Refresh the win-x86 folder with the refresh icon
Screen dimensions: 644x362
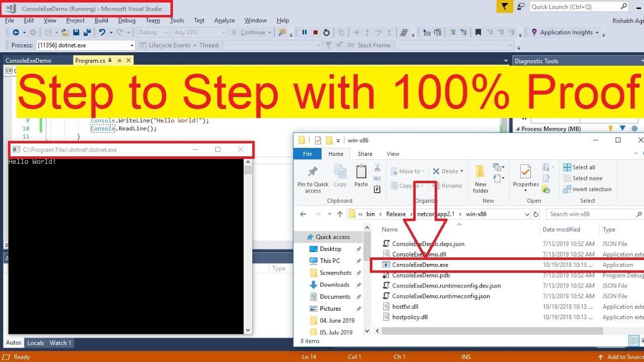pos(536,214)
